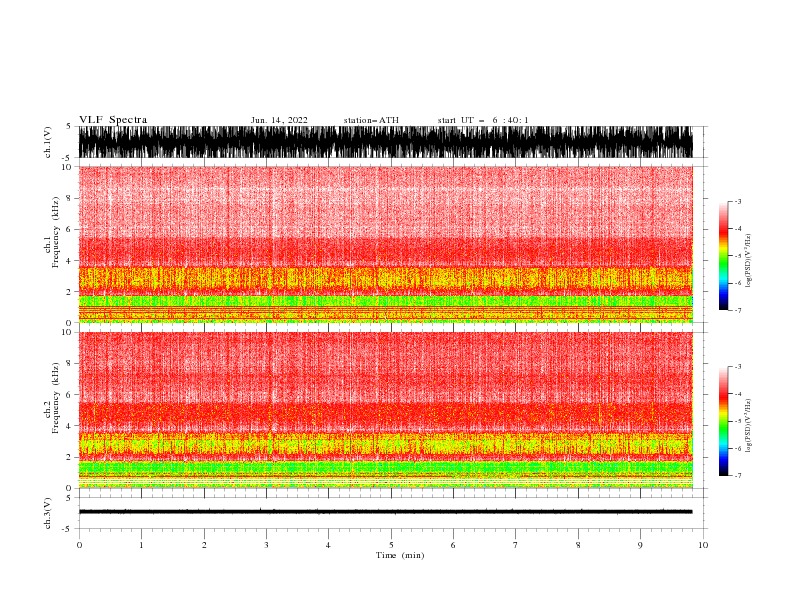Click ch.2 frequency axis tick "4"
The image size is (792, 612).
coord(69,426)
